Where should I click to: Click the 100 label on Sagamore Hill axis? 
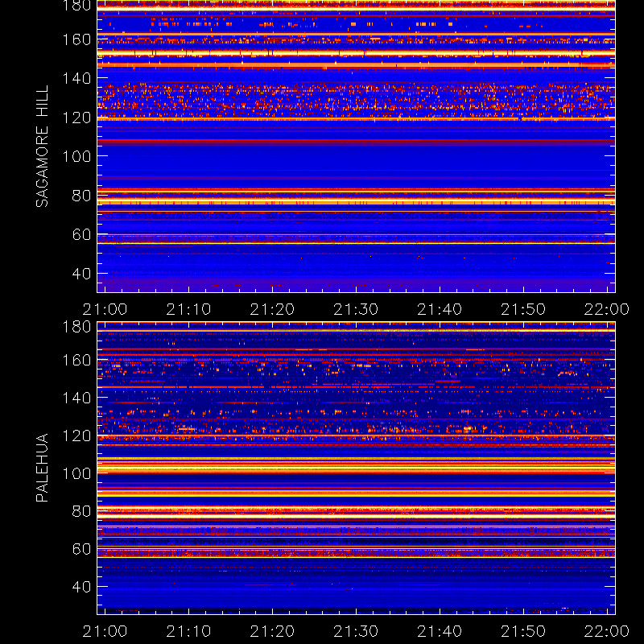tap(76, 156)
